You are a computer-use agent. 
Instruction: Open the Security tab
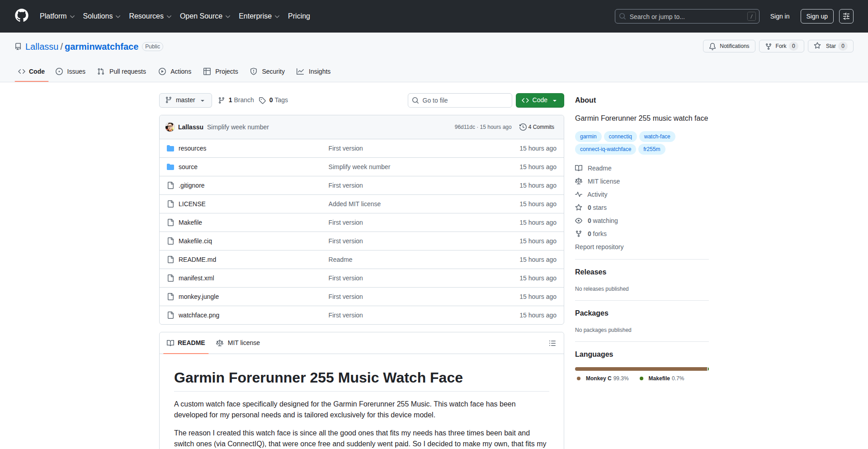(x=268, y=71)
